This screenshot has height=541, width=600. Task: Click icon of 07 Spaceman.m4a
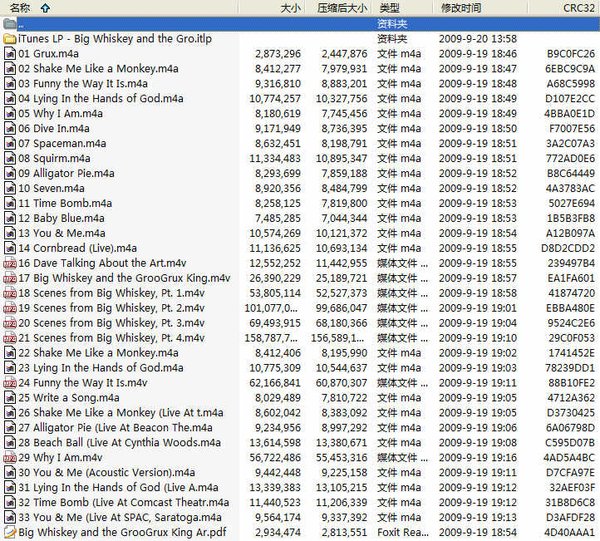10,143
